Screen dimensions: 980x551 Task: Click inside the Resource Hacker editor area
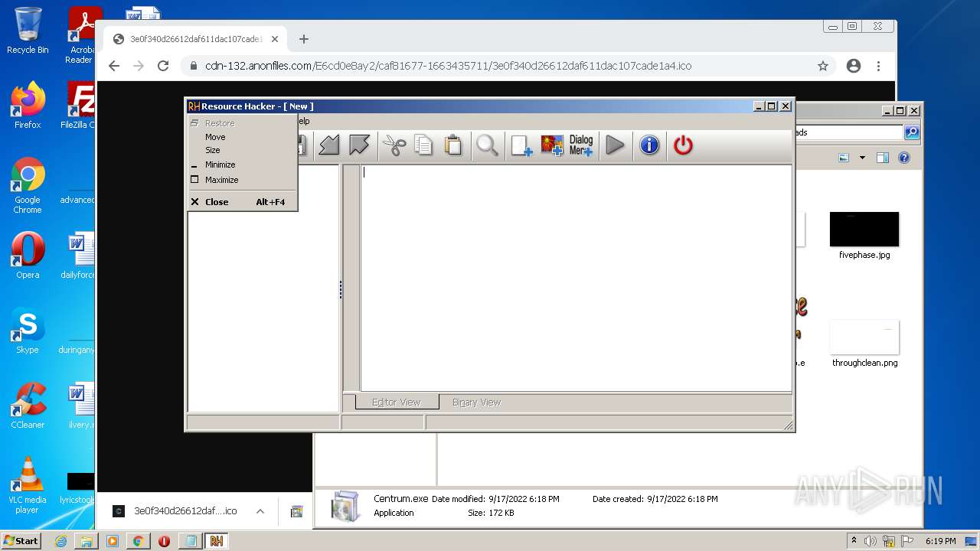coord(576,278)
